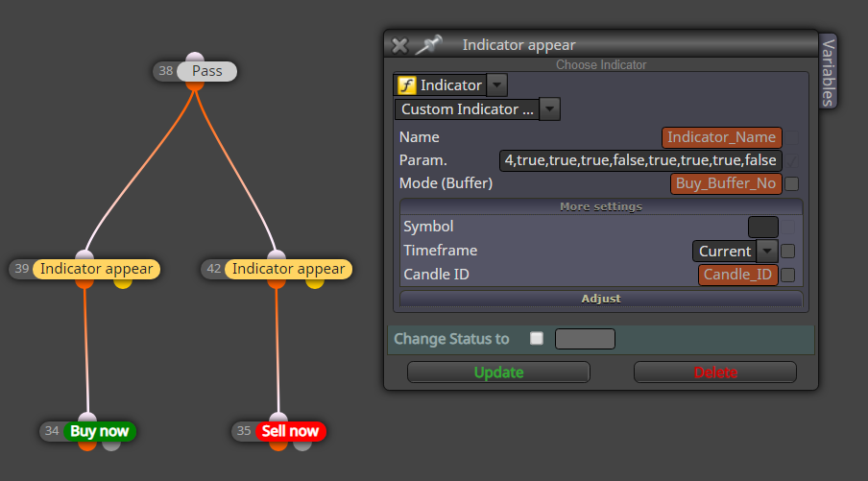Click the Indicator_Name variable field
Screen dimensions: 868x481
coord(721,137)
